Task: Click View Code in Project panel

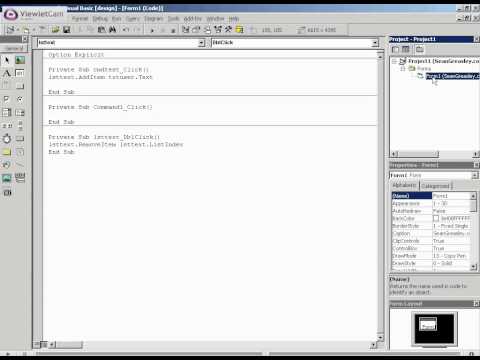Action: click(395, 50)
